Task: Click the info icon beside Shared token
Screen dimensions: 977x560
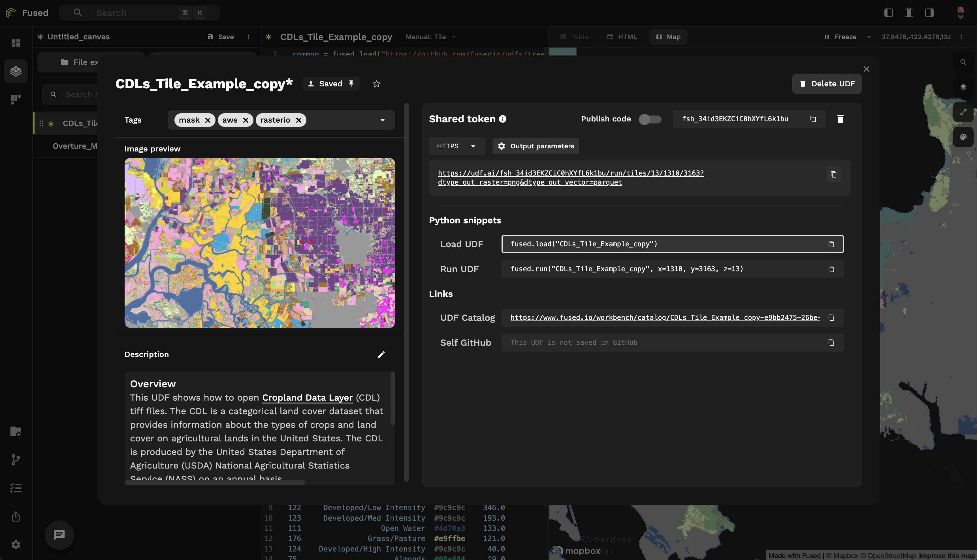Action: pyautogui.click(x=502, y=119)
